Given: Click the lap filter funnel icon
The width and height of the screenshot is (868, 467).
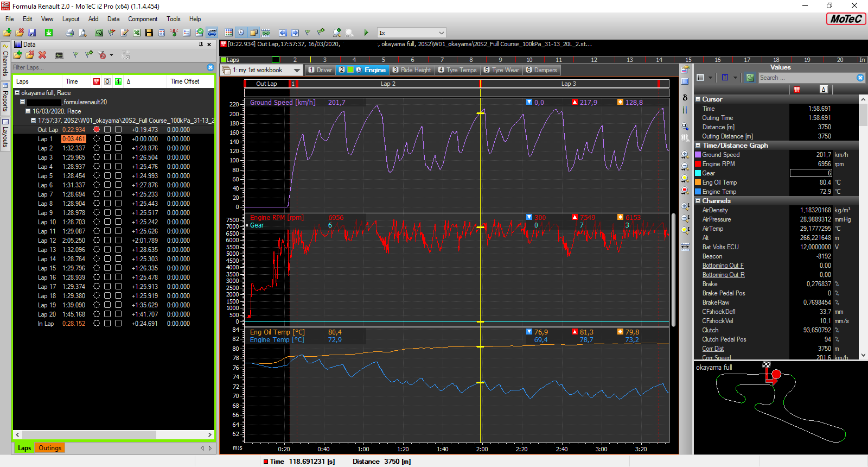Looking at the screenshot, I should tap(102, 55).
